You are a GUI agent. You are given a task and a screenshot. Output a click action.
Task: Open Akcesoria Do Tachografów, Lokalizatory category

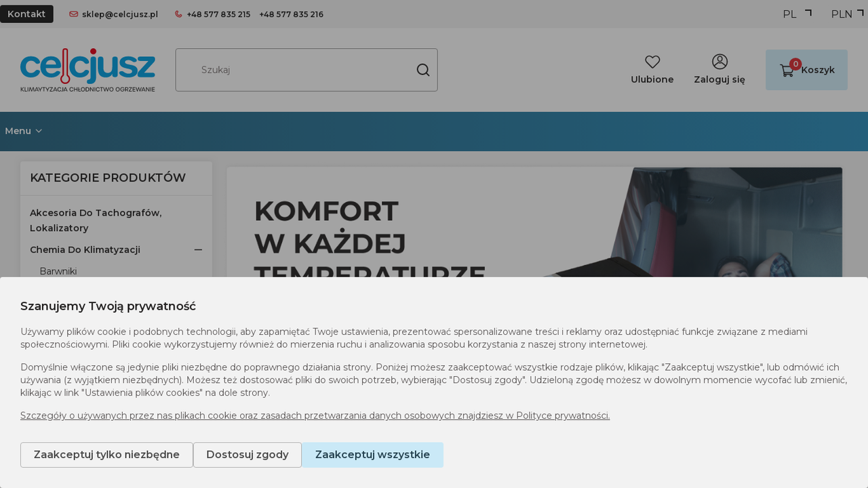click(96, 220)
